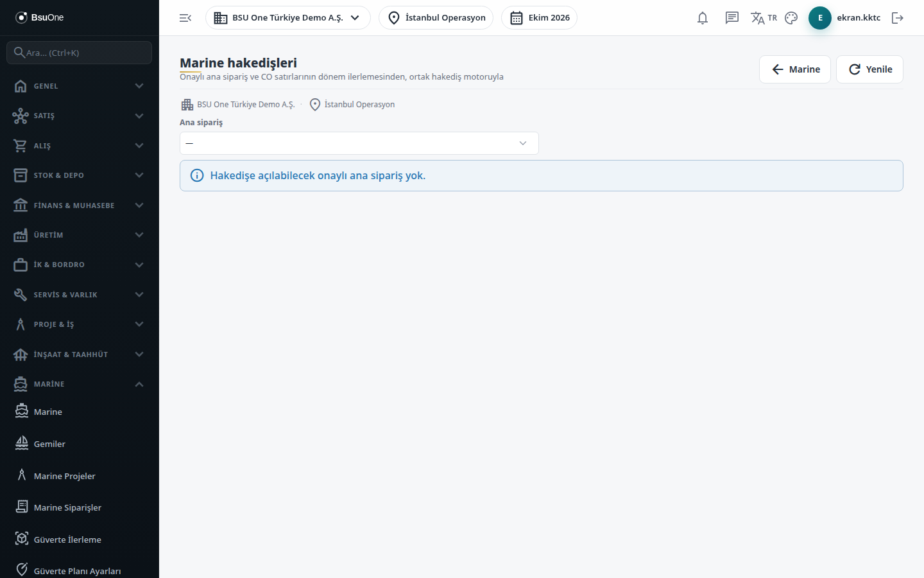
Task: Open the theme palette icon
Action: pyautogui.click(x=791, y=18)
